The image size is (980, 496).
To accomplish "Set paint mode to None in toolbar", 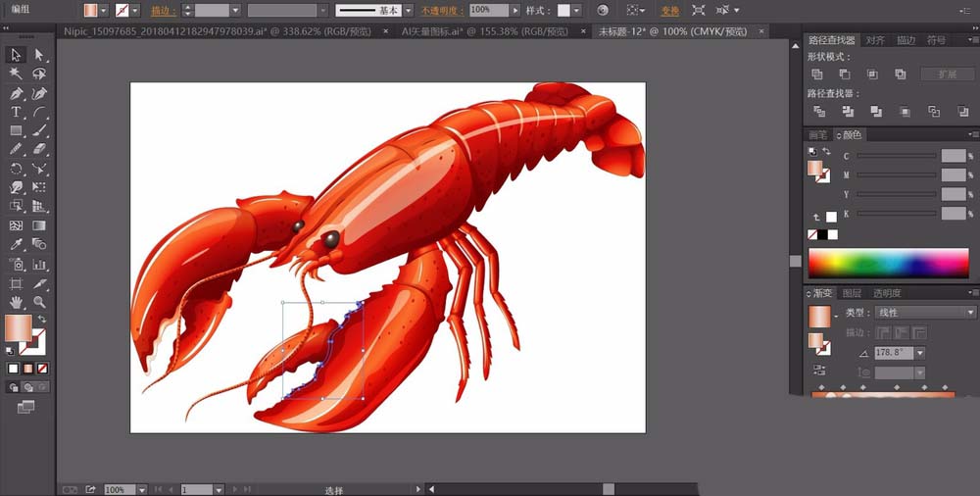I will coord(42,369).
